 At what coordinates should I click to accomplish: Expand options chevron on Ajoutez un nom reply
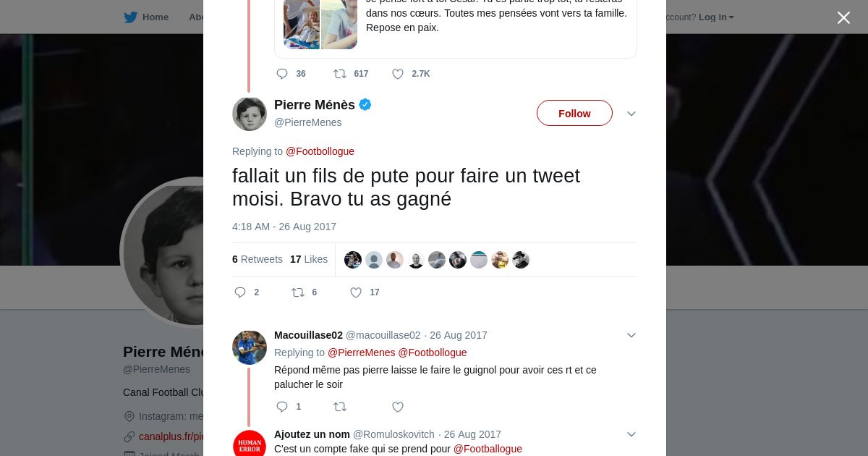pyautogui.click(x=631, y=434)
